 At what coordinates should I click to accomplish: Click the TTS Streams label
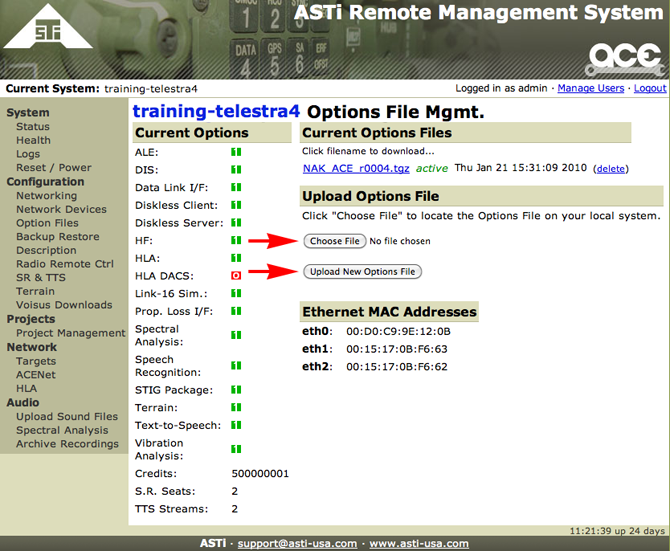coord(171,509)
